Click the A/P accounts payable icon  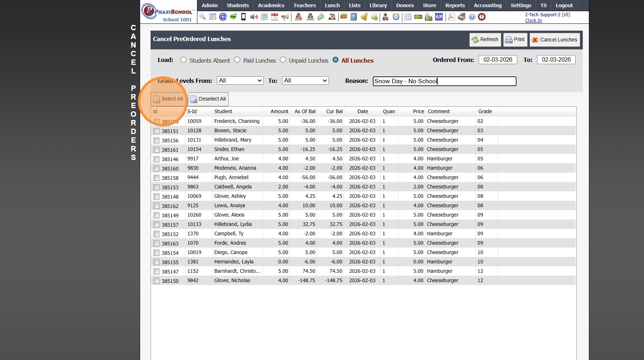[439, 17]
